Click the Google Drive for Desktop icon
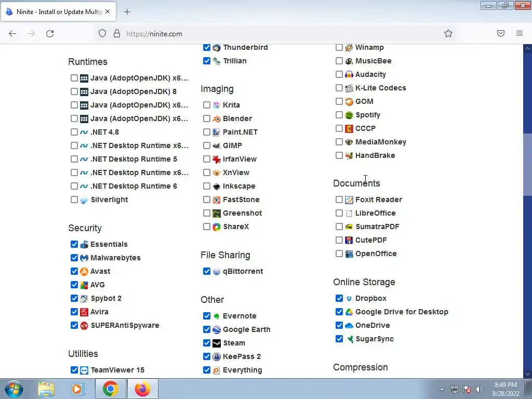The width and height of the screenshot is (532, 399). click(x=349, y=312)
